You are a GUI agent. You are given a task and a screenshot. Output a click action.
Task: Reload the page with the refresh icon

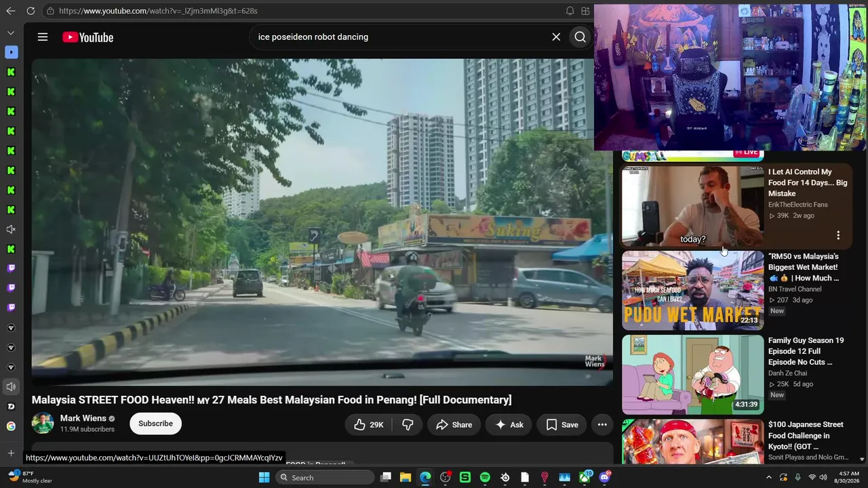pos(31,11)
